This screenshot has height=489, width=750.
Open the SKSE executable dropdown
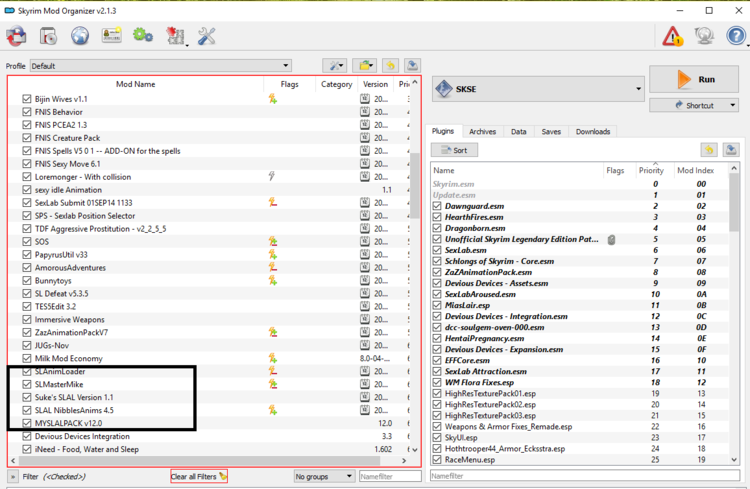coord(538,89)
